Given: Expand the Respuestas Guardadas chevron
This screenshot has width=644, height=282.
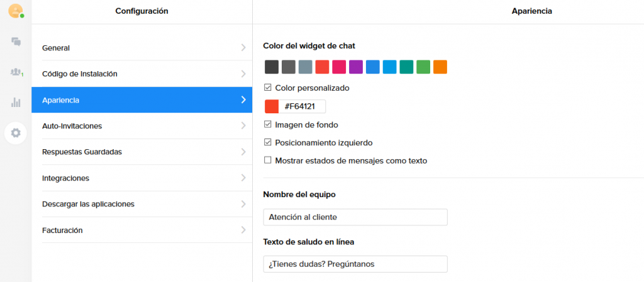Looking at the screenshot, I should (x=243, y=152).
